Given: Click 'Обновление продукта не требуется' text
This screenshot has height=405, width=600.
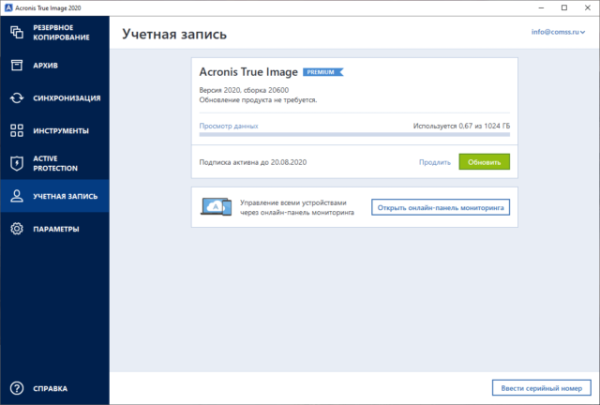Looking at the screenshot, I should [258, 100].
